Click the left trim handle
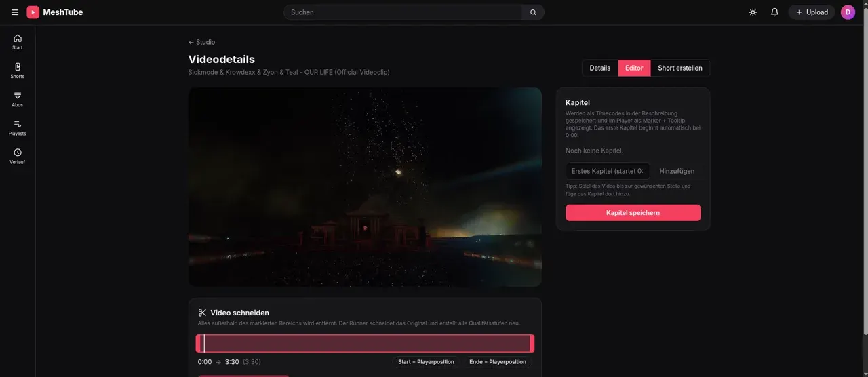Image resolution: width=868 pixels, height=377 pixels. point(198,343)
